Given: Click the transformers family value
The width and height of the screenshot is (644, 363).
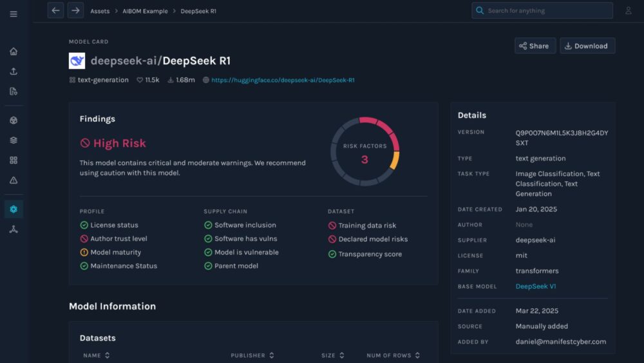Looking at the screenshot, I should point(537,271).
